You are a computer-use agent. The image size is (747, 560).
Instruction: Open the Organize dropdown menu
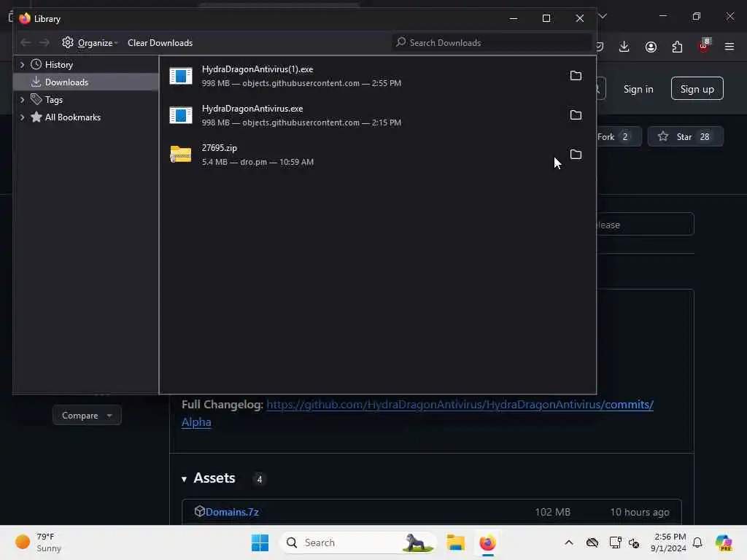coord(90,43)
